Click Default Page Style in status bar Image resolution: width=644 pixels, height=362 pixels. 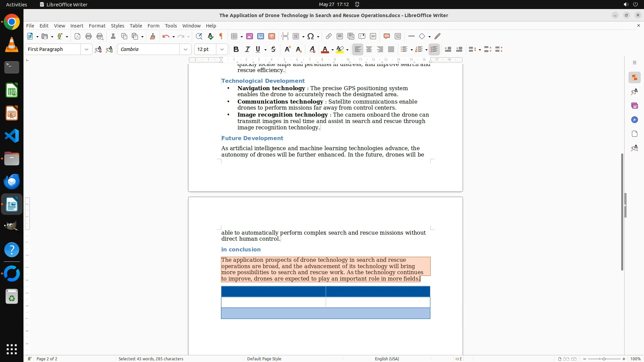pos(264,359)
